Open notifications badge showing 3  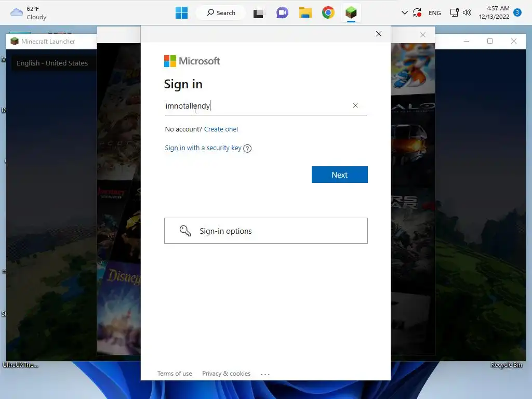pyautogui.click(x=517, y=12)
